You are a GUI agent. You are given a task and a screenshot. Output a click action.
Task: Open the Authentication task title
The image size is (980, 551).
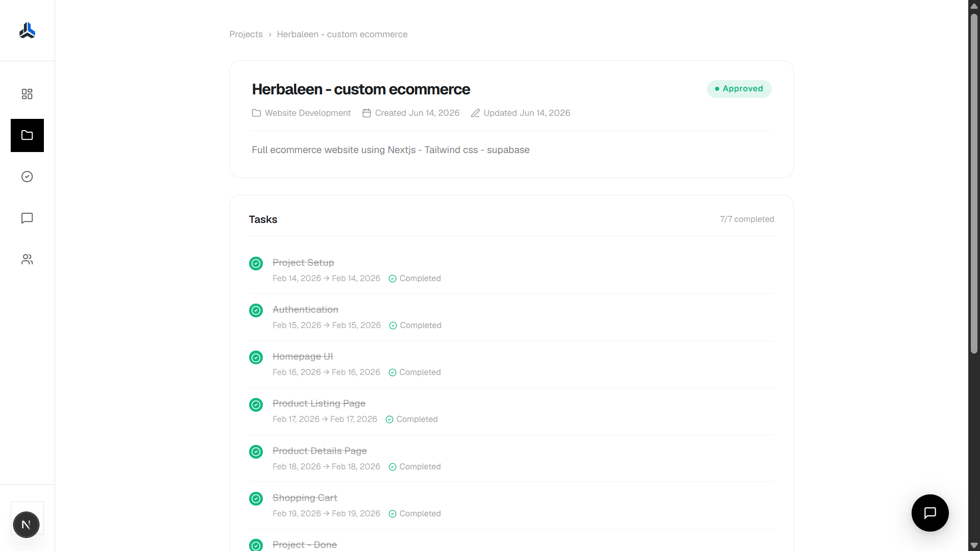click(305, 309)
